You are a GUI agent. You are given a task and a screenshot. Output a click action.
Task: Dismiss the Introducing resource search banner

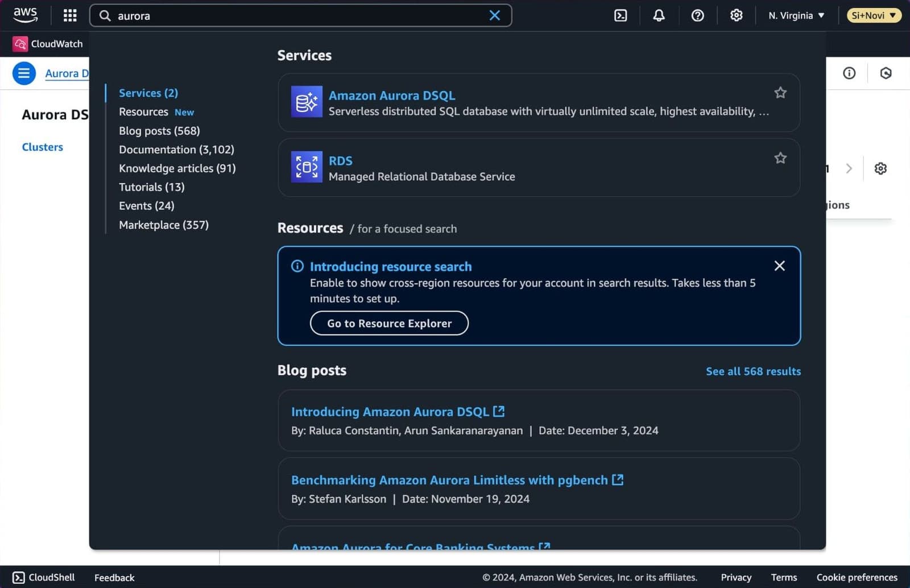779,266
